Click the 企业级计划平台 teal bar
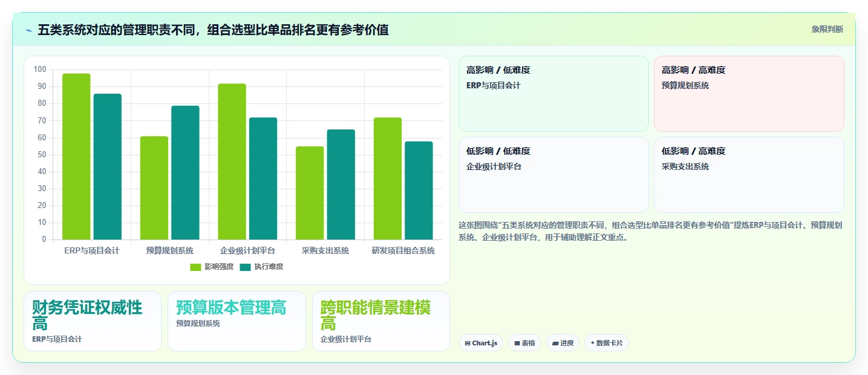 click(x=263, y=179)
